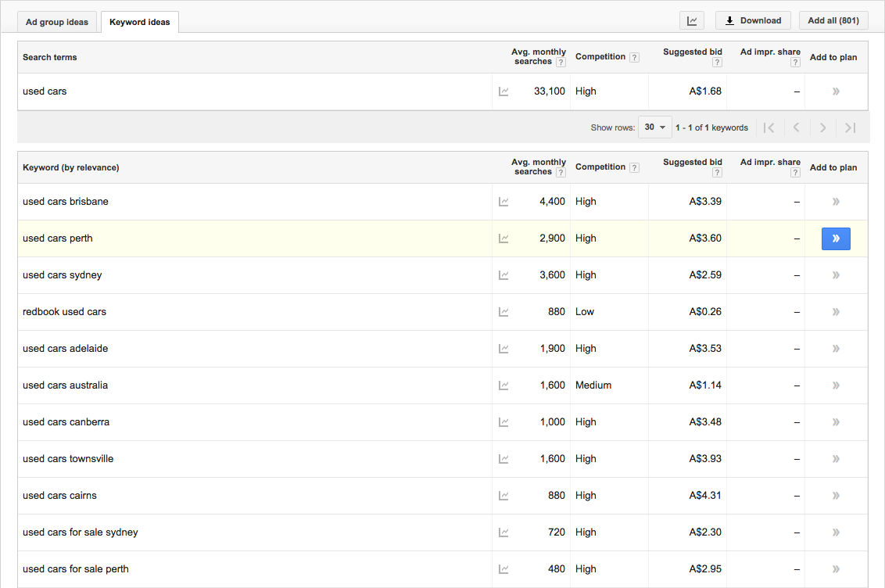Add used cars adelaide to plan
The height and width of the screenshot is (588, 885).
tap(835, 349)
